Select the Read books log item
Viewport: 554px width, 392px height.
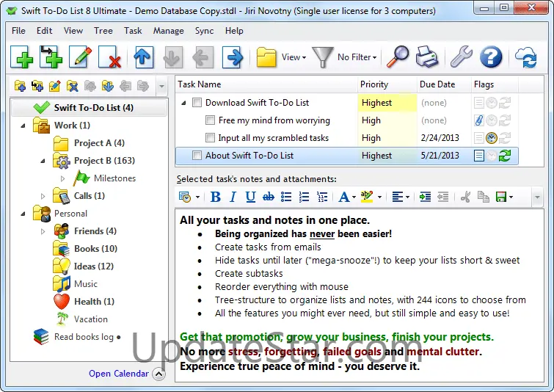tap(84, 337)
